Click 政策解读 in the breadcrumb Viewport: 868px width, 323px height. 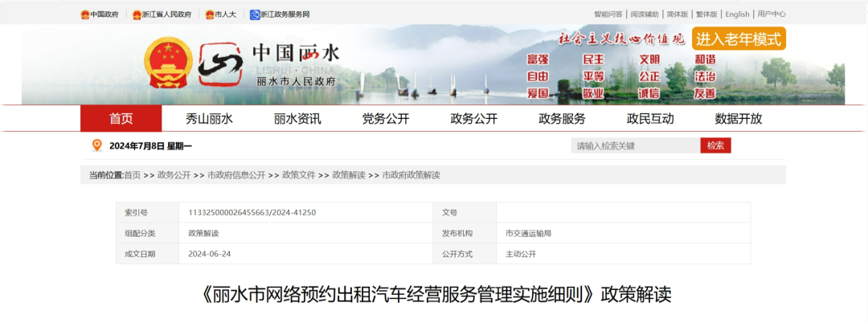(x=349, y=175)
